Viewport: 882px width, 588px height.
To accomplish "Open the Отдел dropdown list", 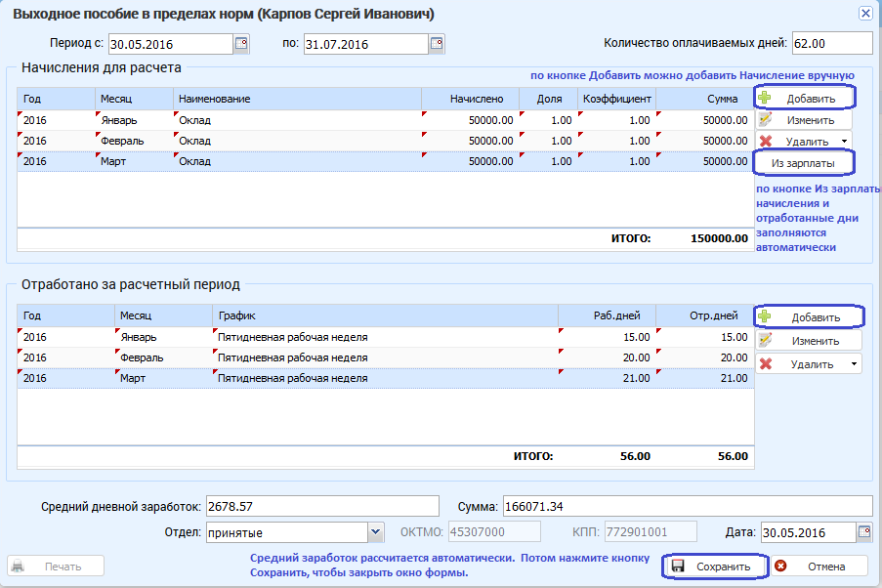I will (x=376, y=531).
